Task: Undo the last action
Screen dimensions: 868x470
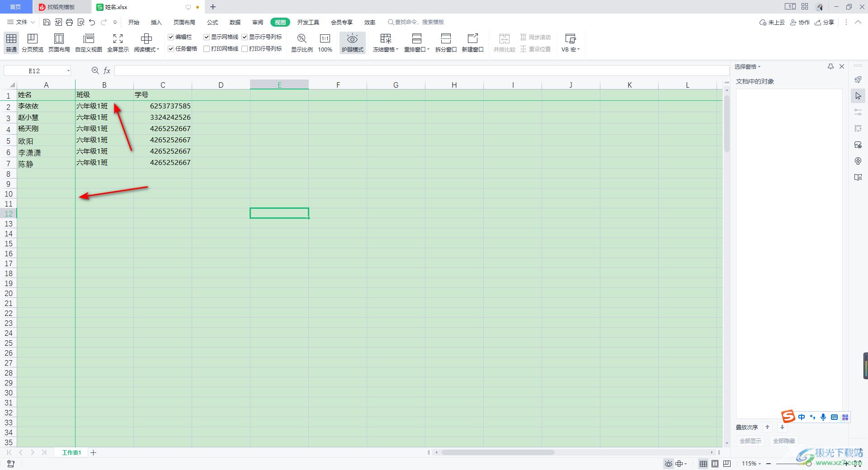Action: coord(92,22)
